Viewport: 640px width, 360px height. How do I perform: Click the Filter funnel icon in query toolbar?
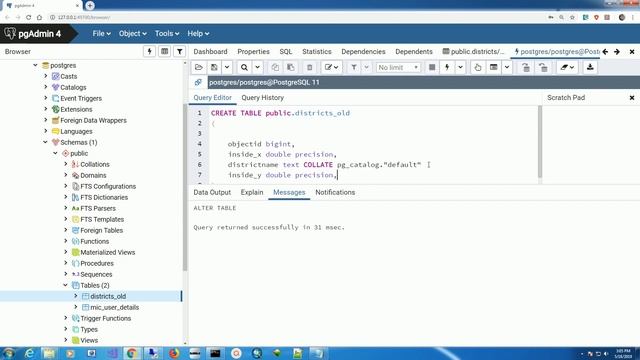354,67
